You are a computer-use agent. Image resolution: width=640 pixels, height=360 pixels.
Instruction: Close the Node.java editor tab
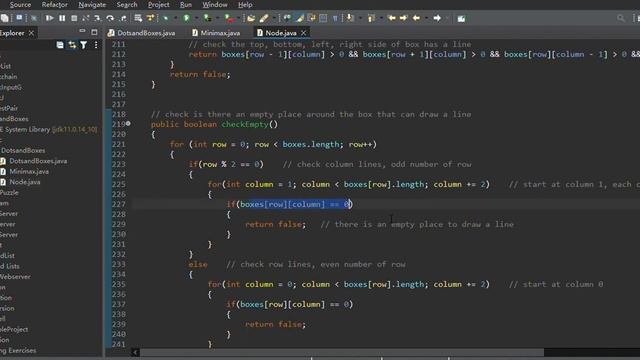pyautogui.click(x=303, y=33)
